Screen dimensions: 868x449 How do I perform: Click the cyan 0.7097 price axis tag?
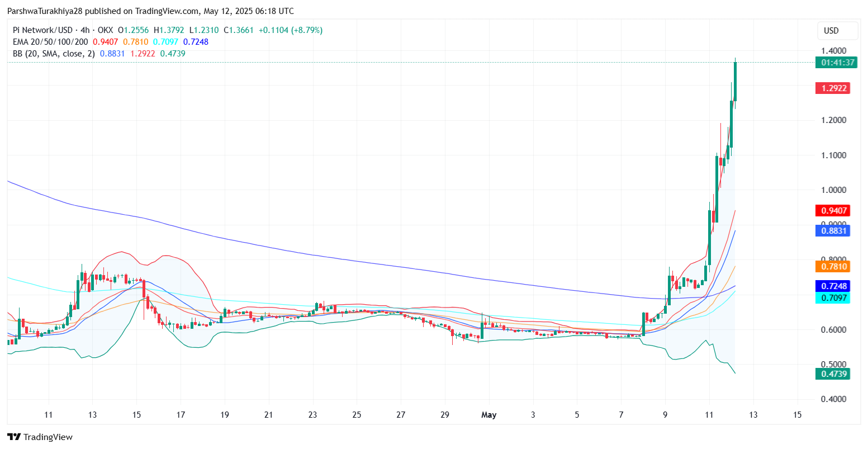(833, 297)
